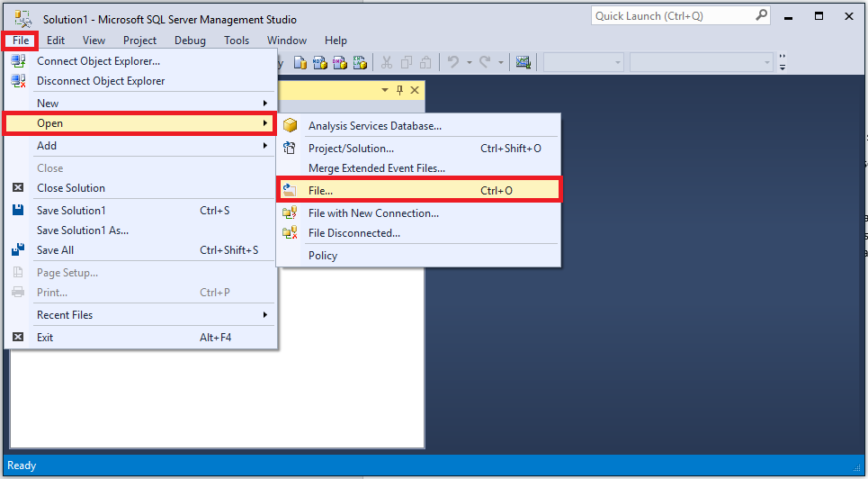The image size is (868, 479).
Task: Click the Copy toolbar icon
Action: [x=406, y=63]
